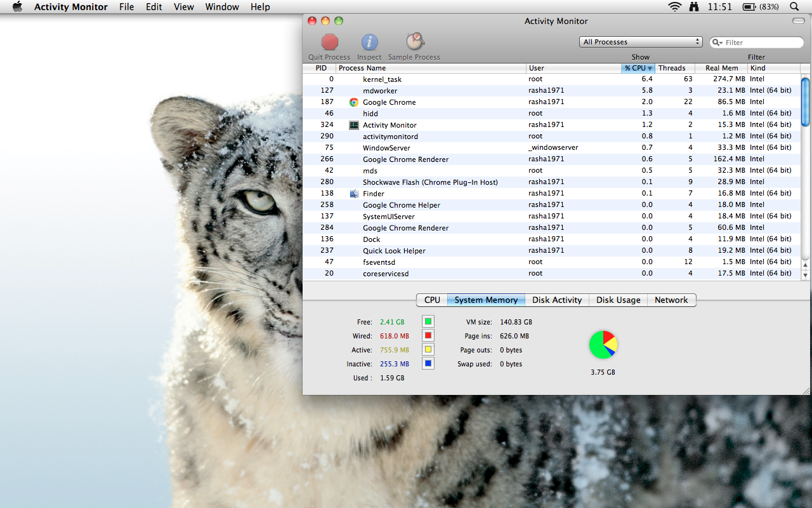The height and width of the screenshot is (508, 812).
Task: Click the Quit Process stop-sign icon
Action: [x=330, y=42]
